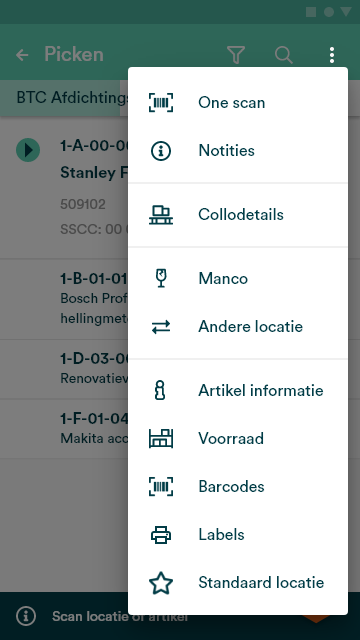Click the search magnifier in the toolbar
Image resolution: width=360 pixels, height=640 pixels.
pos(284,55)
